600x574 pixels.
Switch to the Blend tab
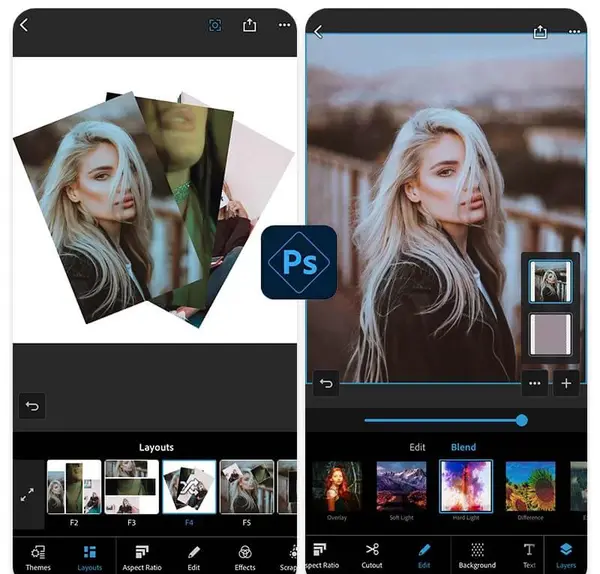tap(463, 447)
